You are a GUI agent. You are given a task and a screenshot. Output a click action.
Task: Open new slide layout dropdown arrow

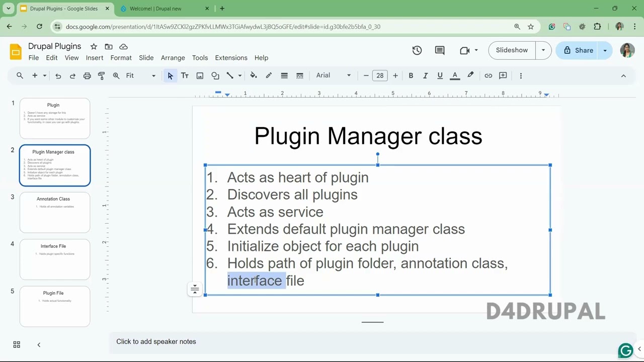tap(44, 75)
